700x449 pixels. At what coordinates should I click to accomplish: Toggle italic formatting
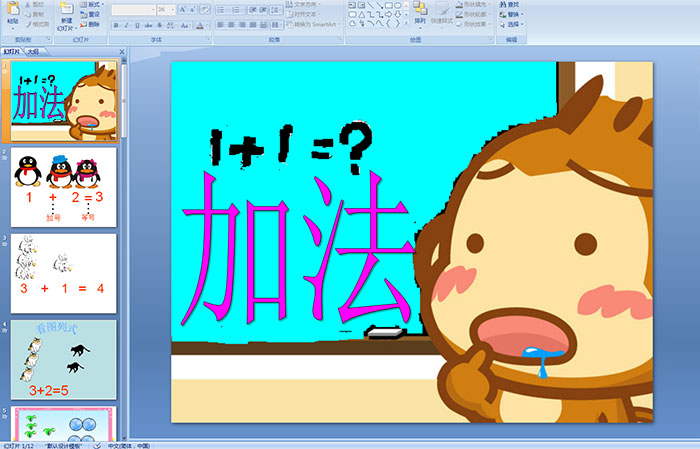tap(126, 25)
